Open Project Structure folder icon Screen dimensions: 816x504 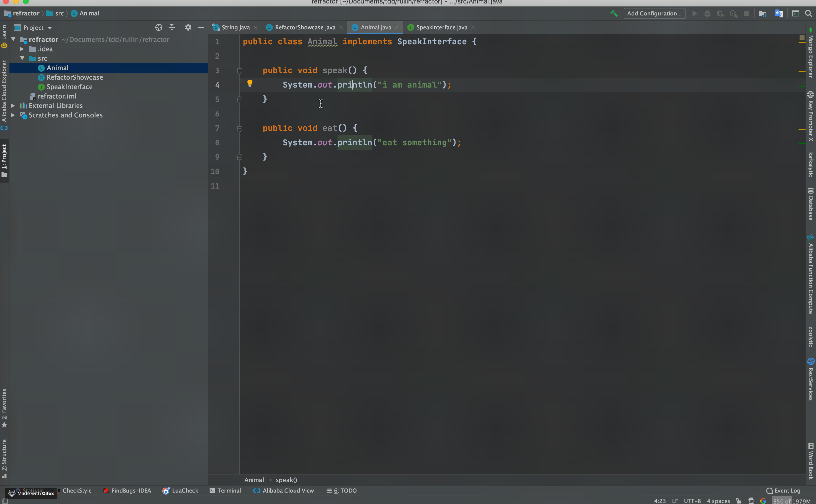[762, 13]
